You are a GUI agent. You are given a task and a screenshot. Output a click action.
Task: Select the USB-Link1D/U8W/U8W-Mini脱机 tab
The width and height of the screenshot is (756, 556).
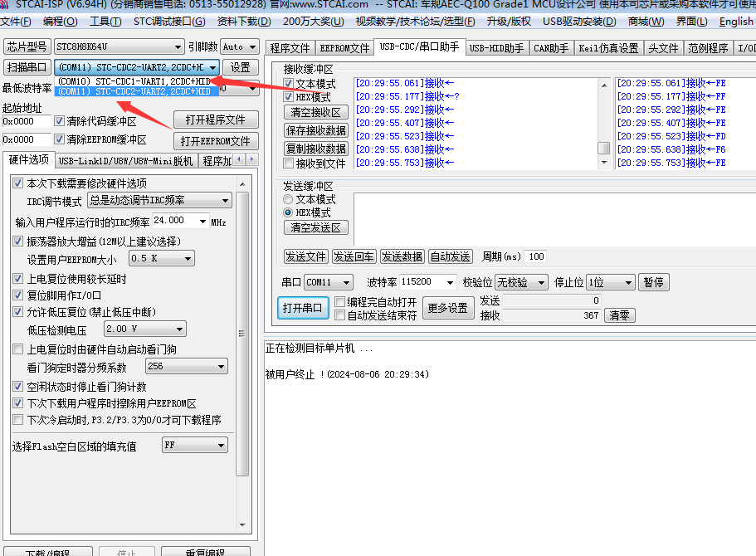(125, 161)
